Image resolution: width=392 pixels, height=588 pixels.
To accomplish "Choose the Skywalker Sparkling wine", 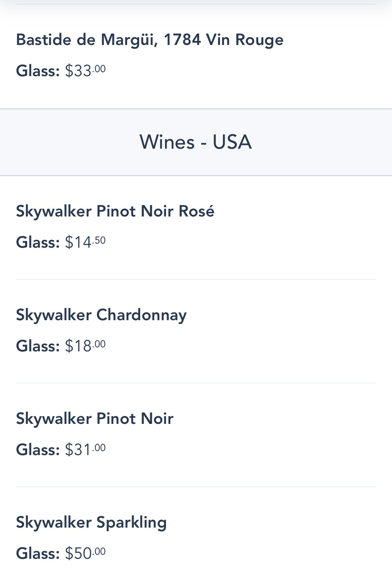I will pos(91,523).
